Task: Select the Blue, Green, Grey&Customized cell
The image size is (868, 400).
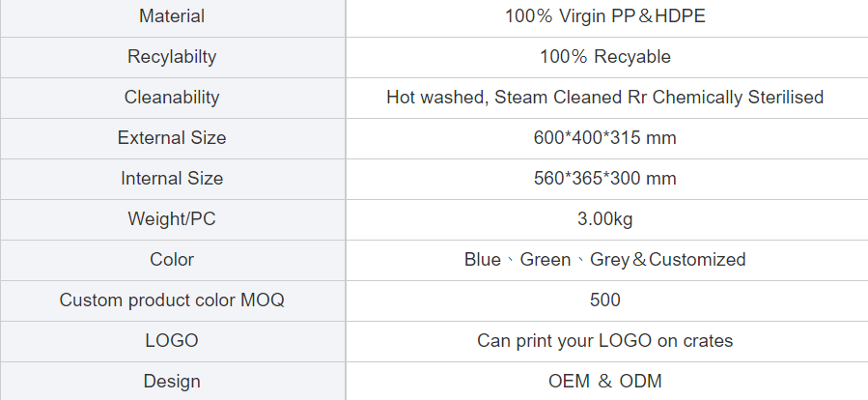Action: click(x=605, y=259)
